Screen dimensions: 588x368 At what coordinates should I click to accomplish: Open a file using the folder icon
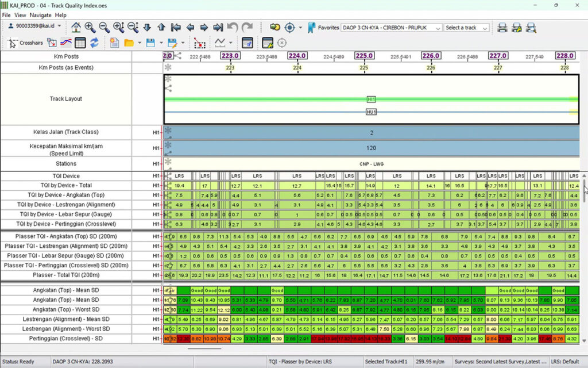point(129,41)
